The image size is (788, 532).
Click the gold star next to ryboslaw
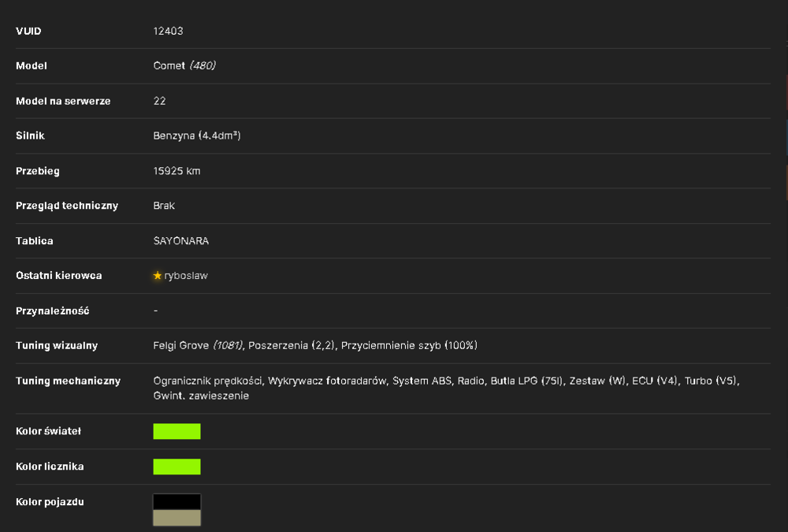[x=158, y=276]
